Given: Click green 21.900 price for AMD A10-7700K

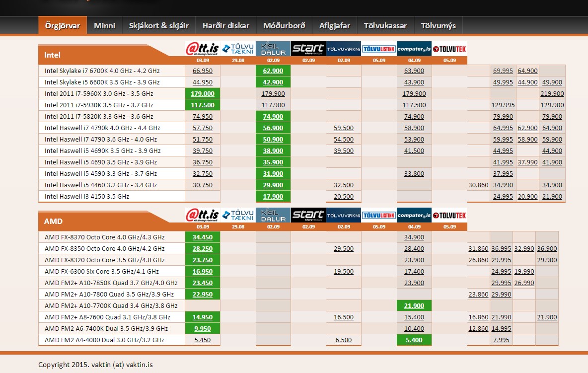Looking at the screenshot, I should 414,306.
